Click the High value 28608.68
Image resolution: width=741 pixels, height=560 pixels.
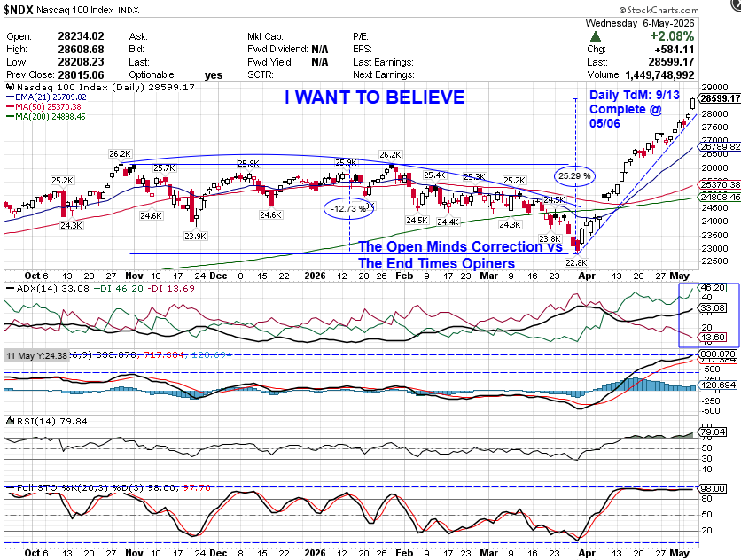(x=81, y=49)
